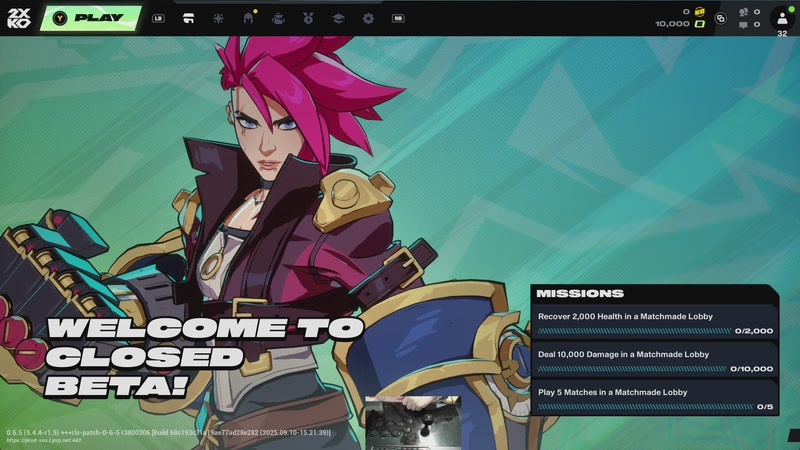Click the Deal Damage progress bar

[x=632, y=369]
